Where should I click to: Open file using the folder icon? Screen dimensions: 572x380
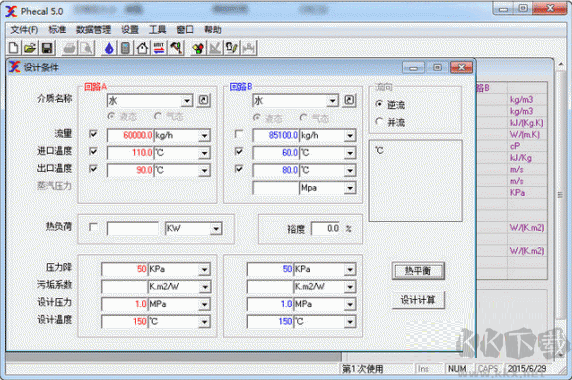tap(30, 48)
